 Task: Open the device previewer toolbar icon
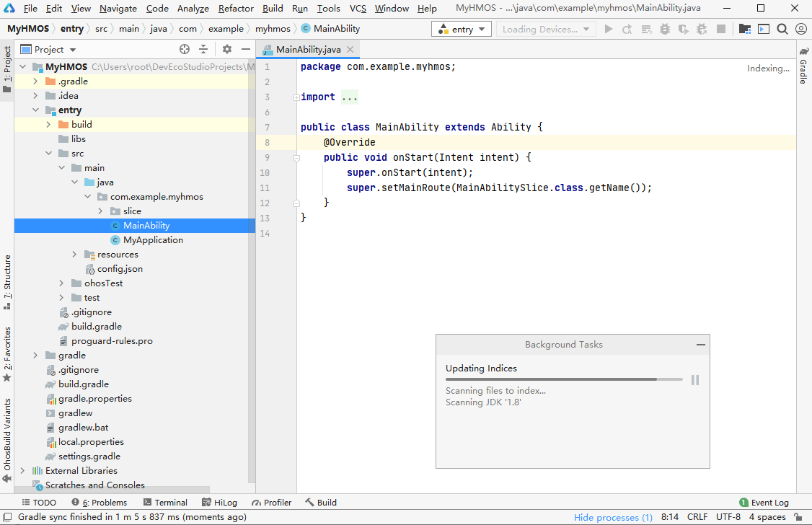click(764, 30)
